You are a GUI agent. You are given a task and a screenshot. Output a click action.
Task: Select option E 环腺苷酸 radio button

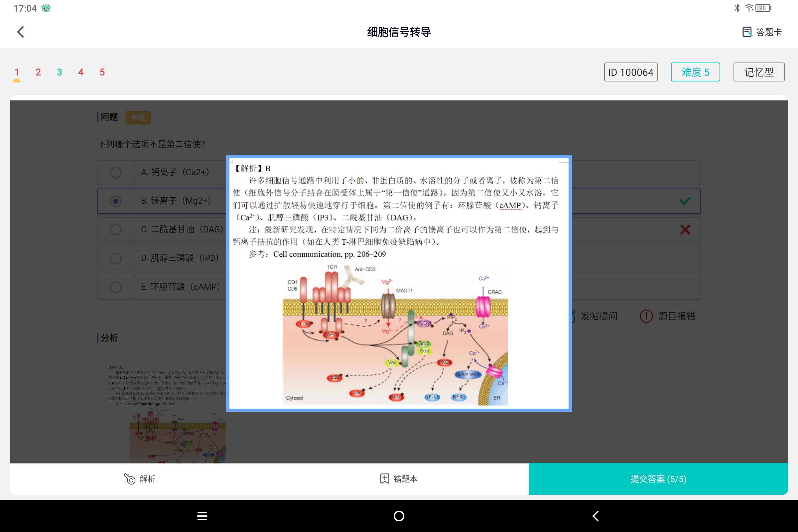(x=116, y=287)
